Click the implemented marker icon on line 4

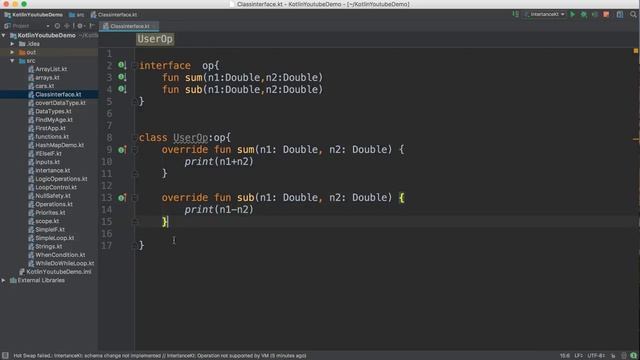pos(122,89)
